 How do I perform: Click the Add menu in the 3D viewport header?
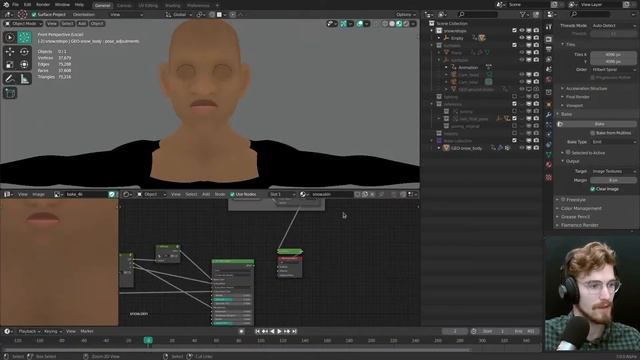pyautogui.click(x=82, y=24)
